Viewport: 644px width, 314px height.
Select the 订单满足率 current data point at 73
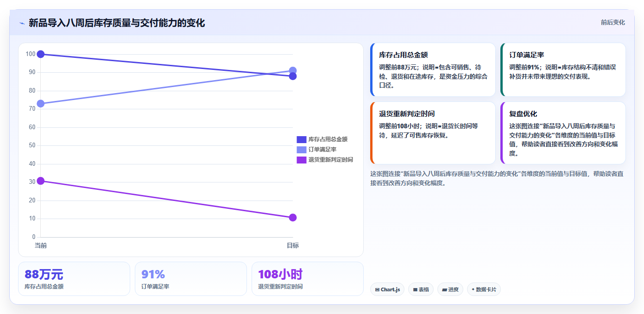point(41,104)
